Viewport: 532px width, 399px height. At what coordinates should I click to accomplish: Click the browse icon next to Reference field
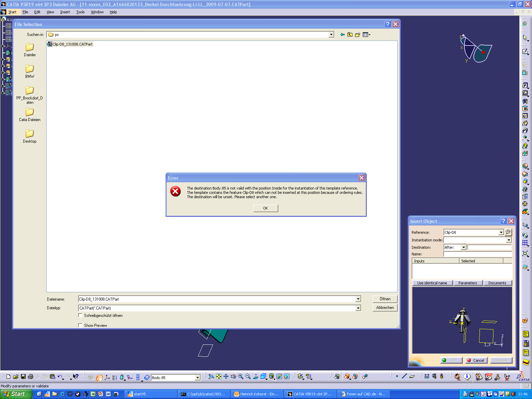point(508,232)
